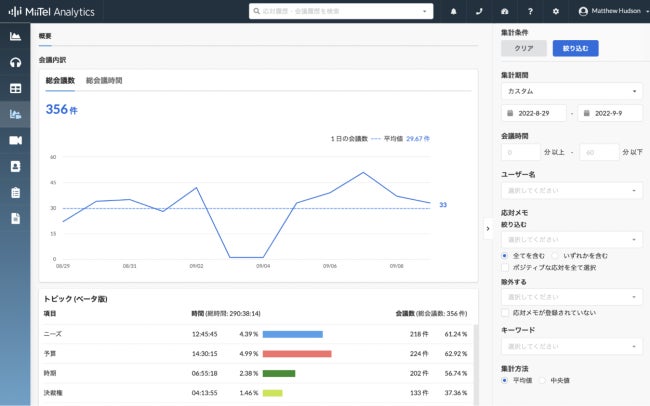The width and height of the screenshot is (650, 406).
Task: Check the ポジティブな応対を全て選択 checkbox
Action: click(x=505, y=267)
